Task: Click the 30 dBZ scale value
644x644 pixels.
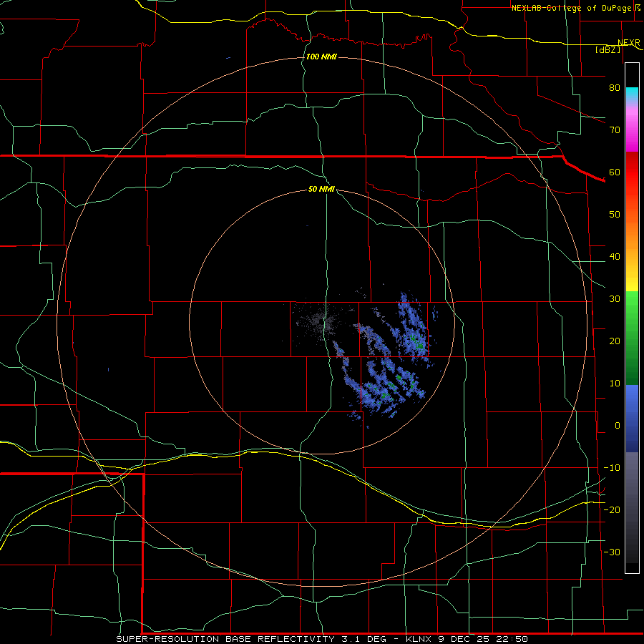Action: [615, 299]
